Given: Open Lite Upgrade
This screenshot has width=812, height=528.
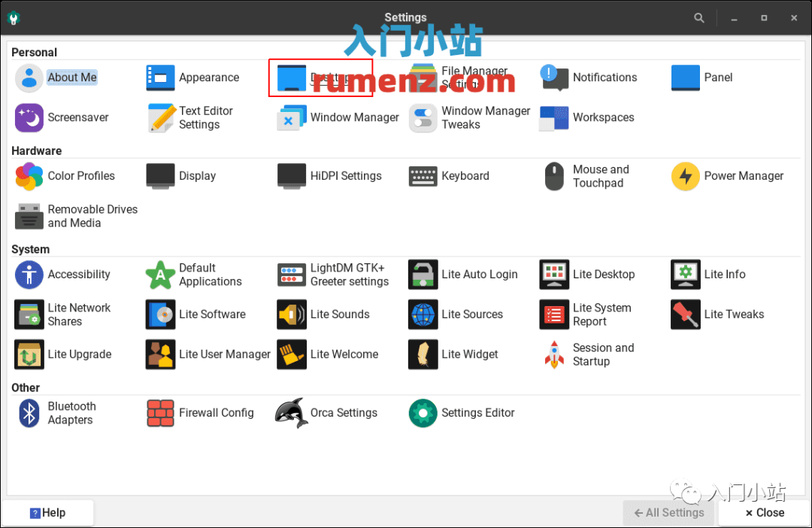Looking at the screenshot, I should (62, 354).
